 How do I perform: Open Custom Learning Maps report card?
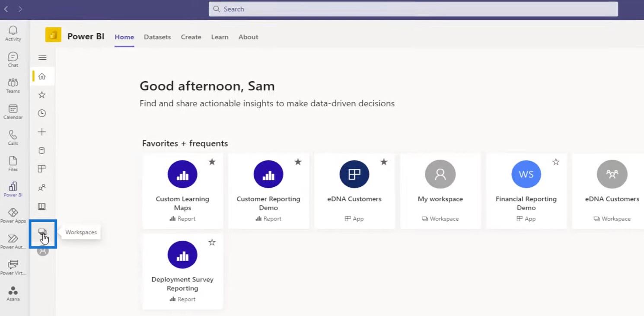point(182,191)
